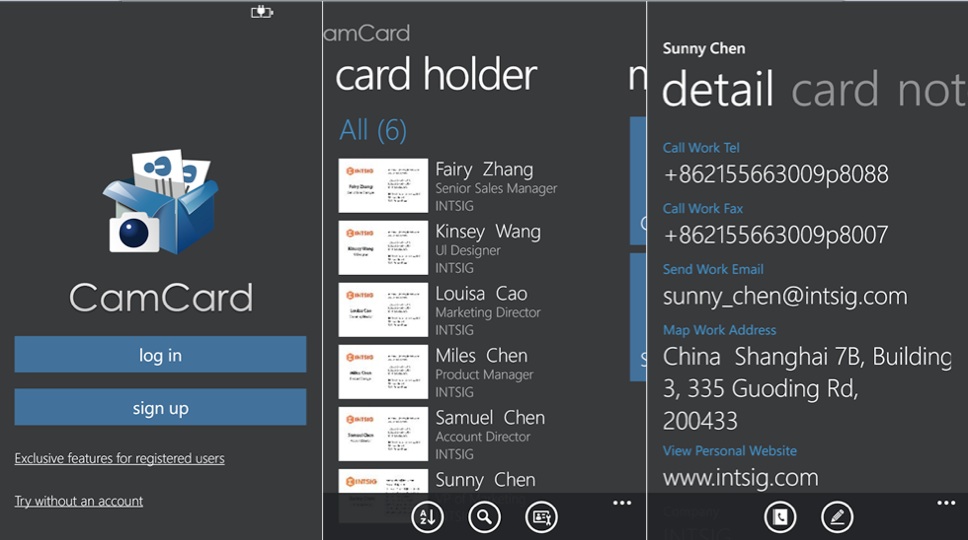This screenshot has width=968, height=540.
Task: Tap the sign up button
Action: 161,407
